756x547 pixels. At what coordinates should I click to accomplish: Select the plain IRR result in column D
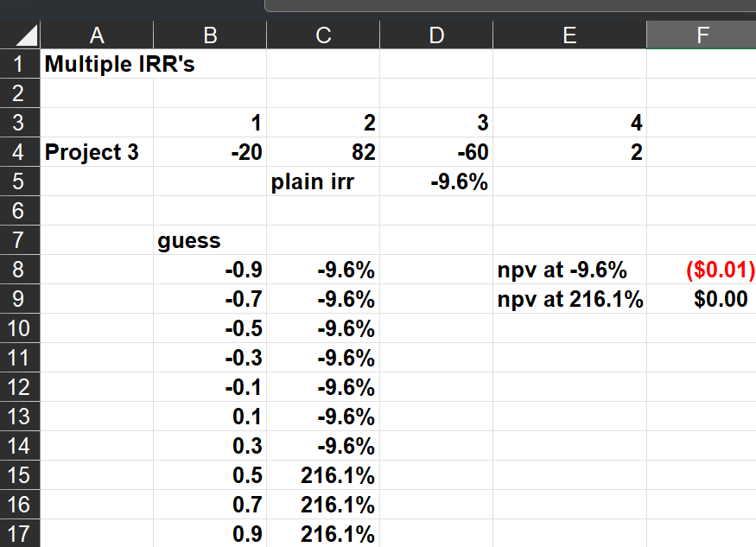pos(436,182)
